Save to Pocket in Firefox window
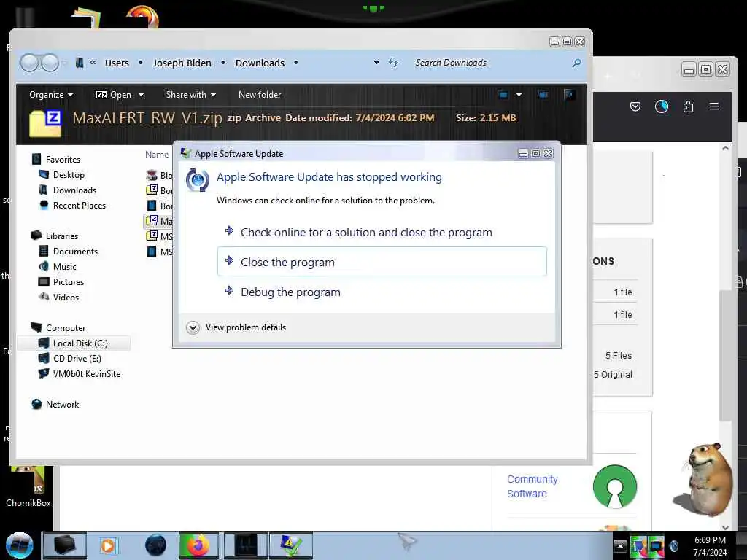 point(635,106)
